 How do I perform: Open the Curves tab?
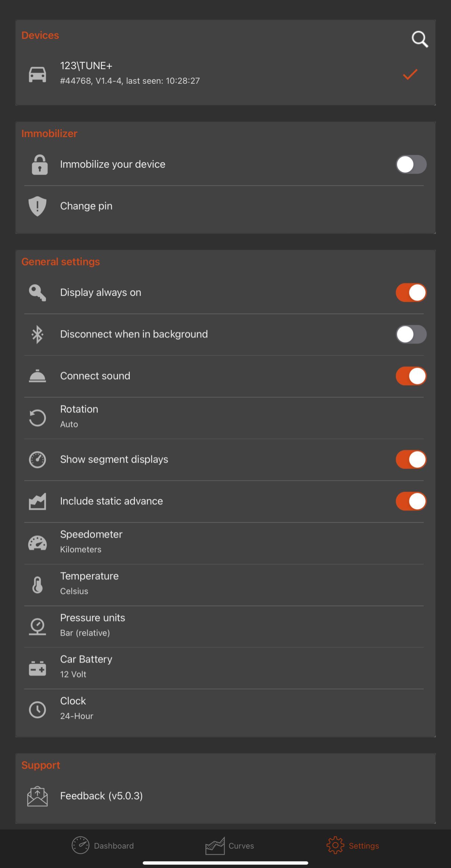click(x=230, y=846)
